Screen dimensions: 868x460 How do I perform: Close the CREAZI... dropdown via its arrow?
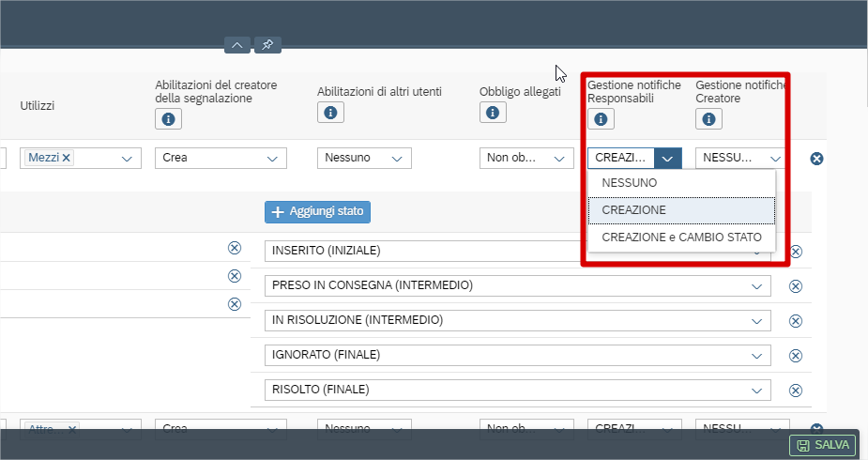tap(667, 159)
